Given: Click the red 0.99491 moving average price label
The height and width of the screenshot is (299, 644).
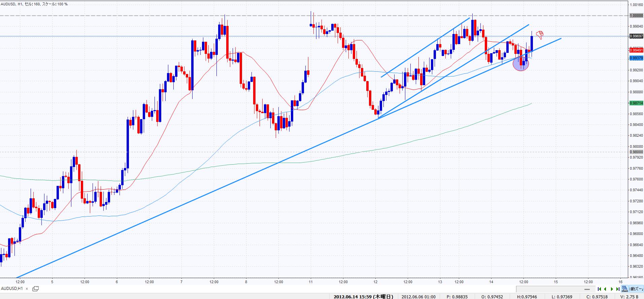Looking at the screenshot, I should (636, 50).
